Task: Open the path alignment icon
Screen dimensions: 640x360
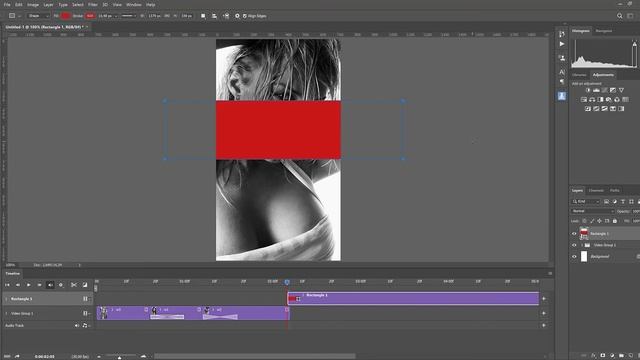Action: [x=214, y=16]
